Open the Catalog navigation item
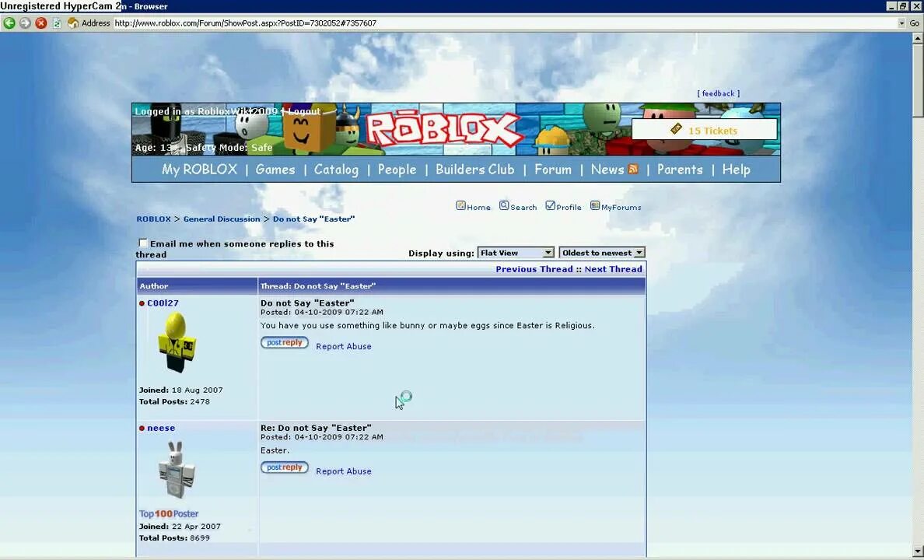Viewport: 924px width, 560px height. click(336, 170)
